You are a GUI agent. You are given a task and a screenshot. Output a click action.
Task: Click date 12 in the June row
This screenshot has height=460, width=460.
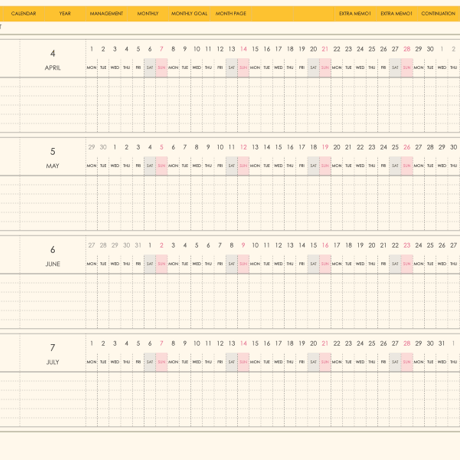pyautogui.click(x=278, y=245)
